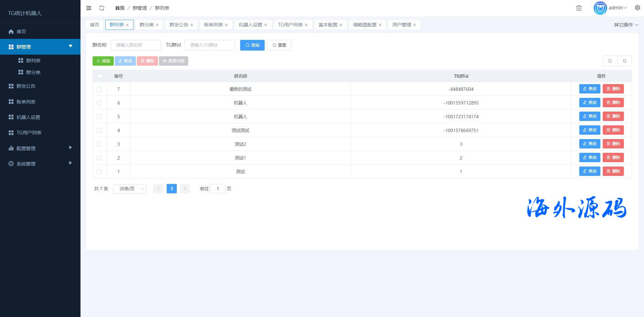Viewport: 644px width, 317px height.
Task: Collapse the sidebar with the hamburger icon
Action: (x=89, y=8)
